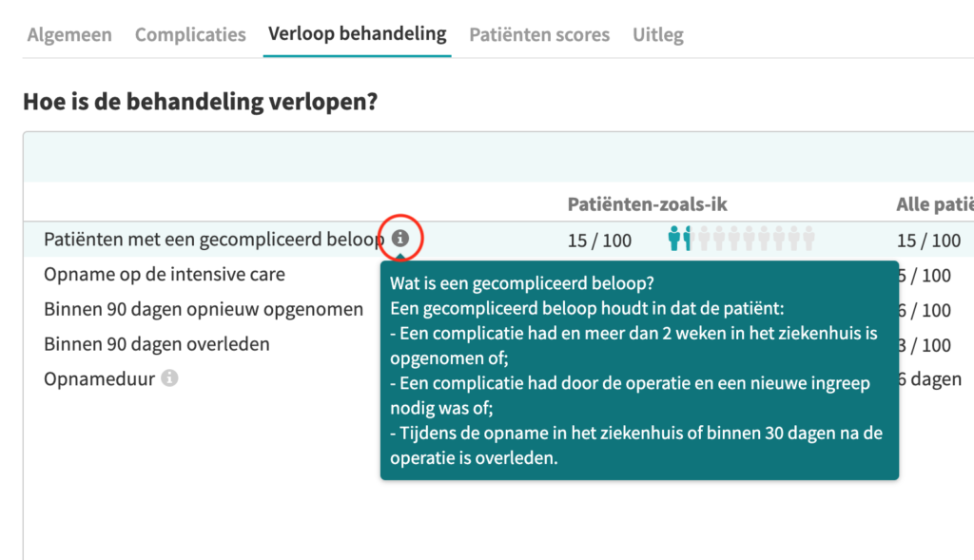Select the Verloop behandeling tab
974x560 pixels.
358,34
